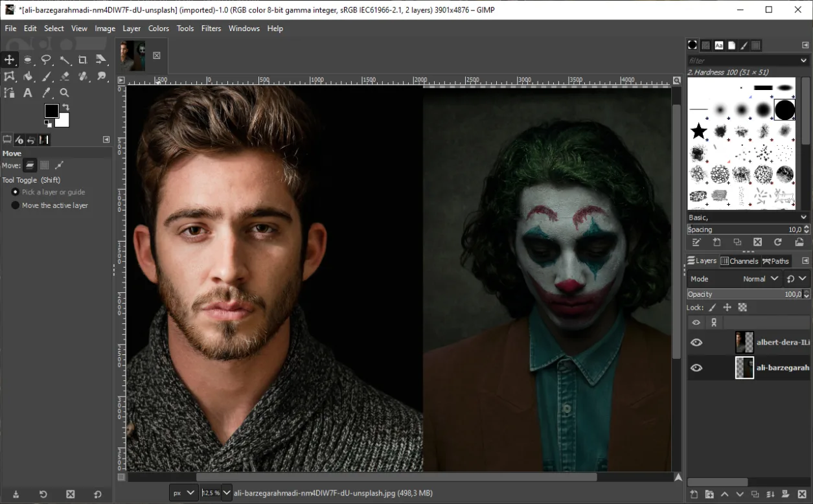Set Move mode to selection

pyautogui.click(x=45, y=165)
